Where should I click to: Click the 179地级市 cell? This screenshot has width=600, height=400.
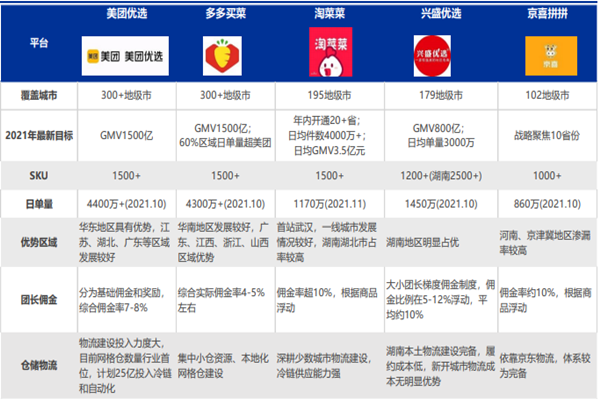click(441, 95)
